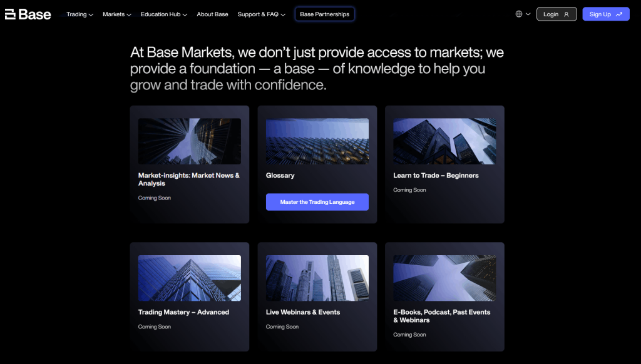Click the chart arrow icon in Sign Up
This screenshot has height=364, width=641.
tap(619, 14)
